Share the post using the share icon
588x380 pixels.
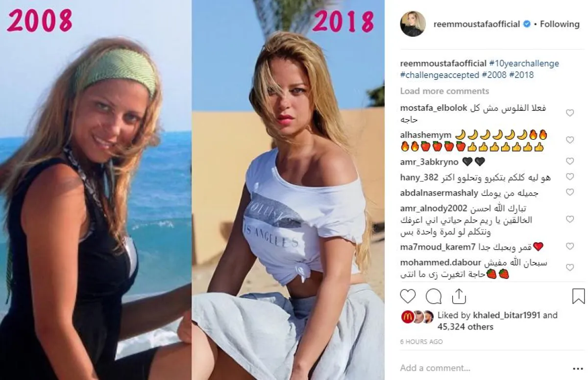click(x=459, y=296)
